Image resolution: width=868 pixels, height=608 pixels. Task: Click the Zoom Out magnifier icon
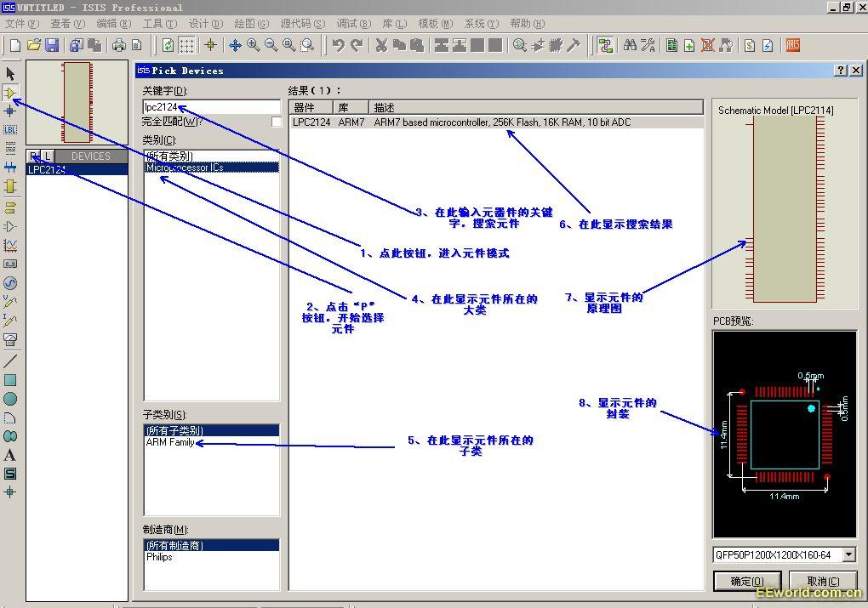pyautogui.click(x=271, y=45)
